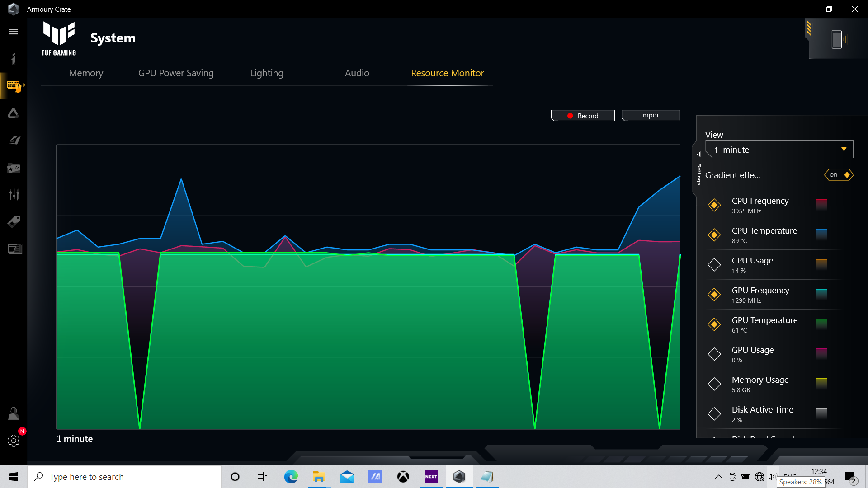Switch to the Memory tab
Screen dimensions: 868x488
(86, 73)
